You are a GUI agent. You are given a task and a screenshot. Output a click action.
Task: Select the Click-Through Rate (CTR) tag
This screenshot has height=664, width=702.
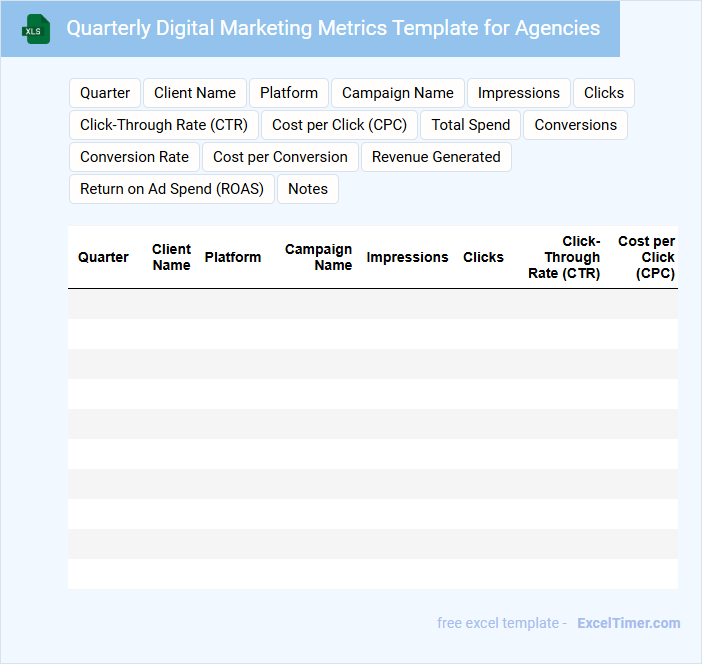pos(164,125)
